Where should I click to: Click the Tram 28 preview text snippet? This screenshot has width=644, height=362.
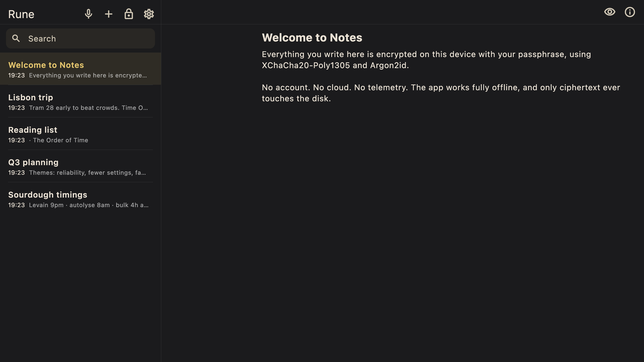[89, 108]
